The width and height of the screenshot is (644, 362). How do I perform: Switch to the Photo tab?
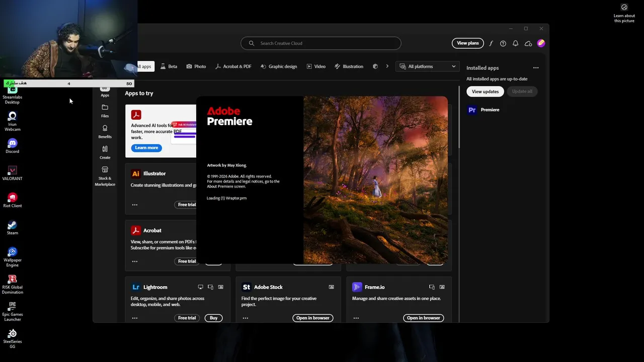click(196, 66)
